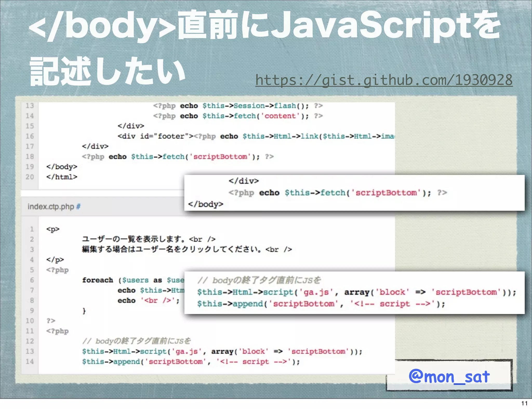Click the append('scriptBottom') line in callout
532x409 pixels.
pyautogui.click(x=321, y=304)
